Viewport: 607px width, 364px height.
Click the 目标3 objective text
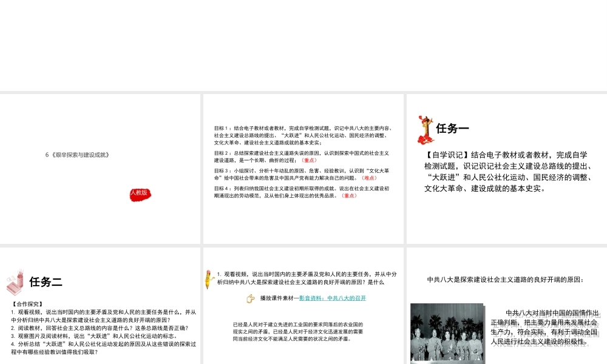[x=302, y=174]
